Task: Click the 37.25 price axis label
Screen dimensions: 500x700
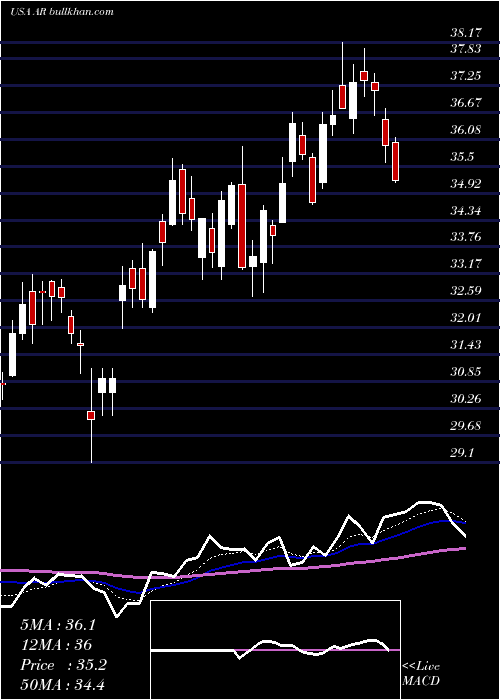Action: [x=466, y=75]
